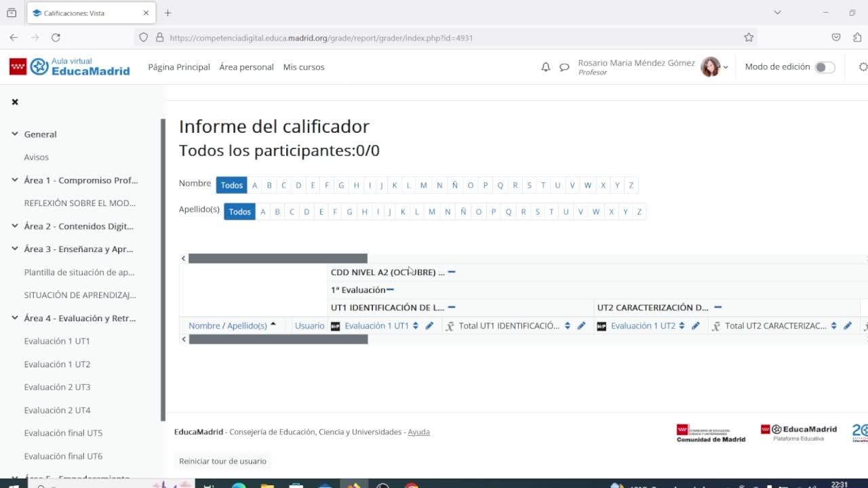Click the top horizontal table scrollbar

[278, 258]
